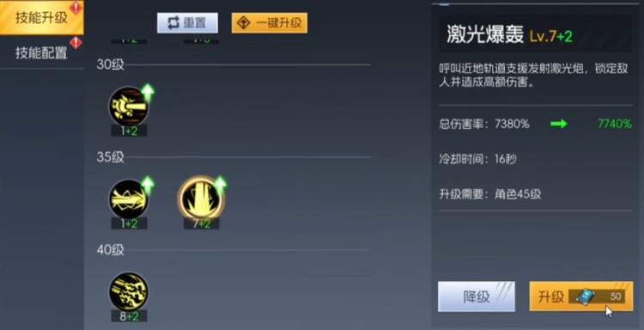Click the diamond arrow icon in 一键升级

(244, 23)
